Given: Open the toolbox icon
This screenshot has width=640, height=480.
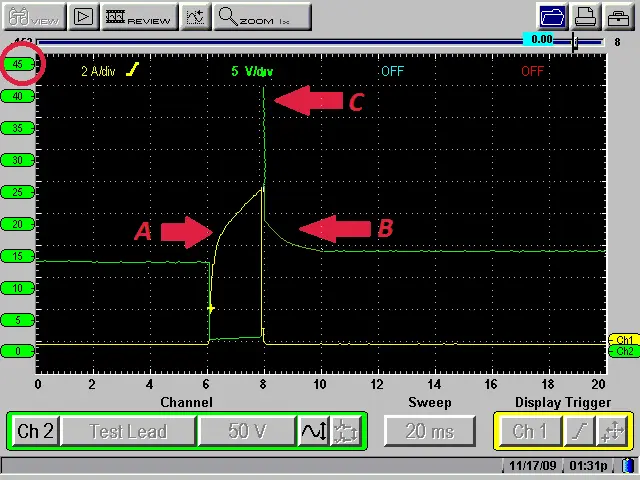Looking at the screenshot, I should (x=619, y=17).
